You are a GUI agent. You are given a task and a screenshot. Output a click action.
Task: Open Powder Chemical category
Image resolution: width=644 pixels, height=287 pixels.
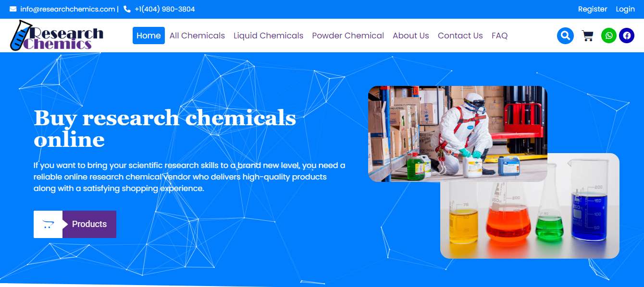click(348, 36)
